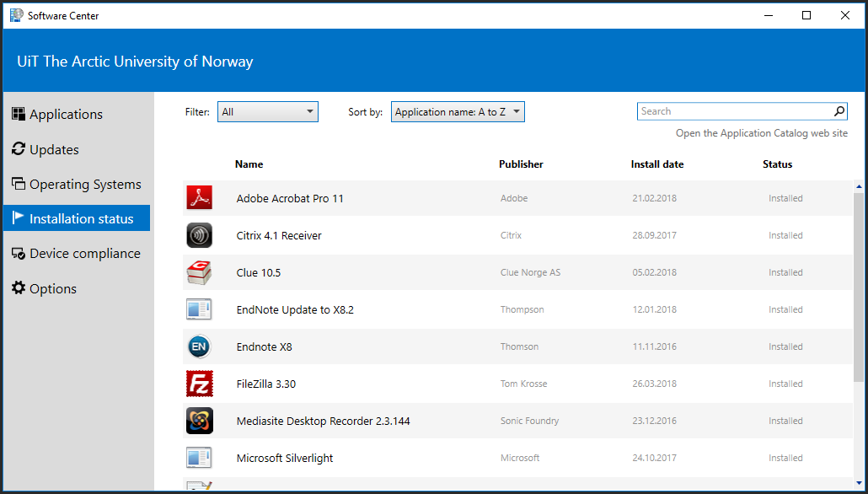
Task: Select the Clue 10.5 application icon
Action: (x=199, y=272)
